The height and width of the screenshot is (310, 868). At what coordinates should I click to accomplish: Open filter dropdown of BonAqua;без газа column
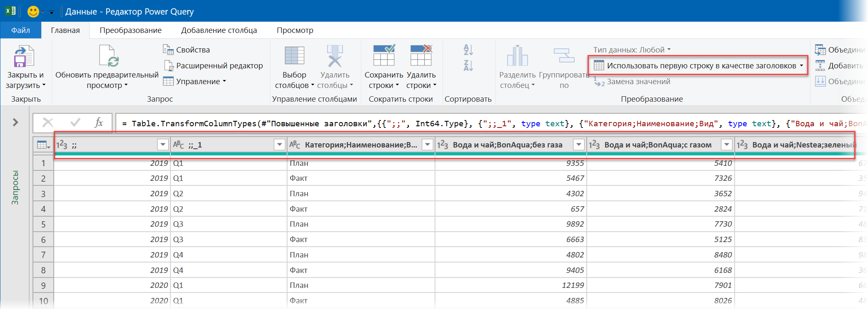pos(579,145)
